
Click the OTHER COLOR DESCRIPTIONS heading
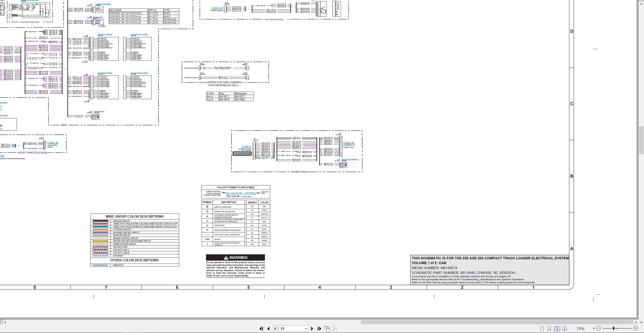coord(135,260)
